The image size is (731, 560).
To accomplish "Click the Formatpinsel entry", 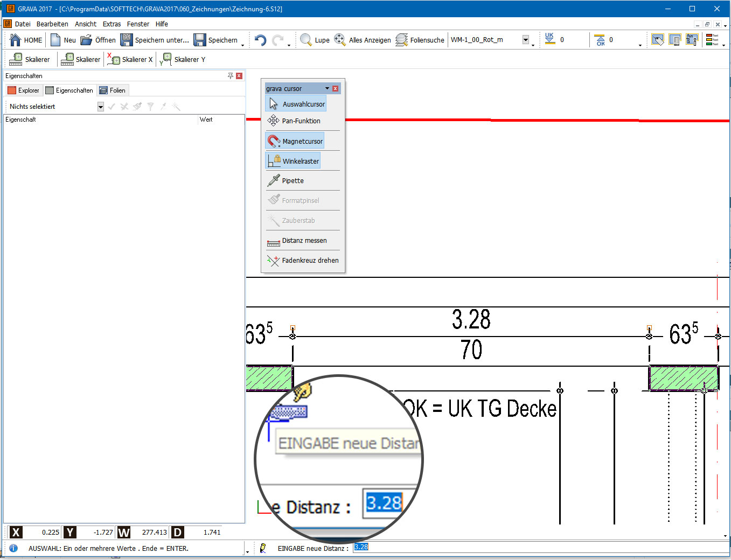I will 293,200.
